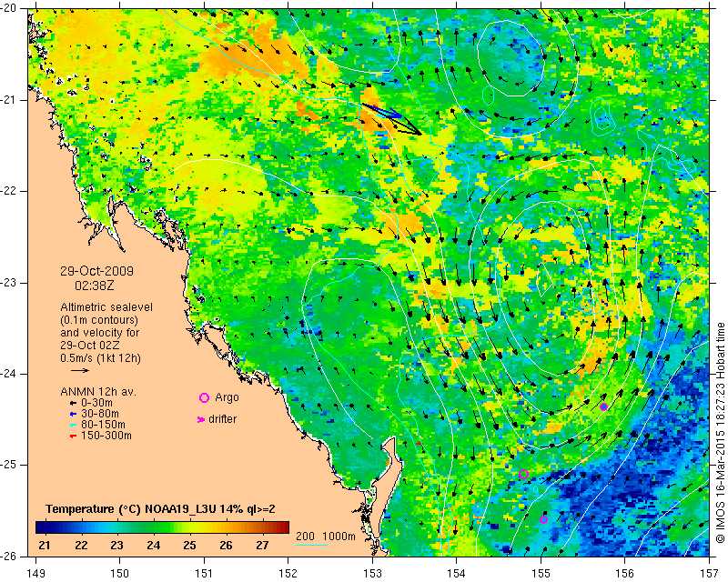Click the -23 latitude axis label

click(9, 283)
